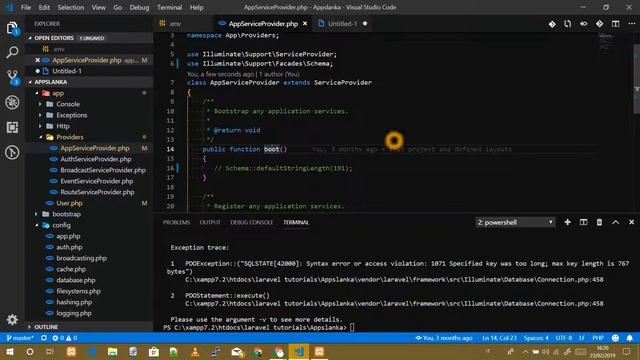Viewport: 640px width, 360px height.
Task: Kill terminal with trash icon
Action: point(599,222)
